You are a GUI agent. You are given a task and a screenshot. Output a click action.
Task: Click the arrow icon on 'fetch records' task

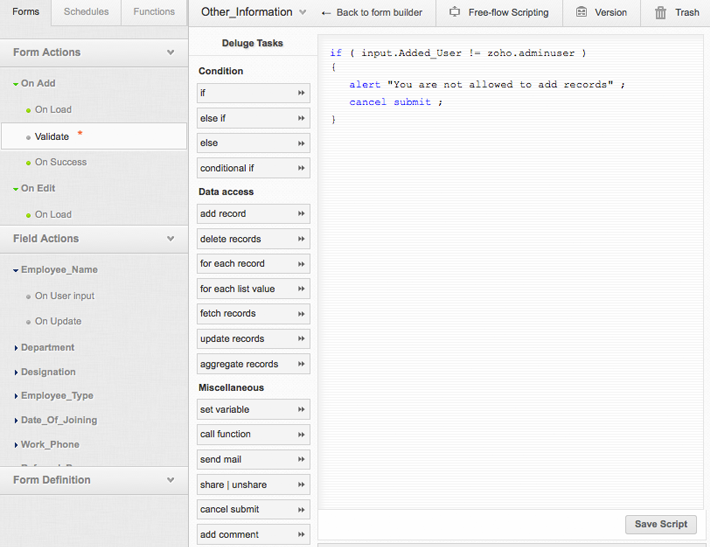pyautogui.click(x=301, y=314)
